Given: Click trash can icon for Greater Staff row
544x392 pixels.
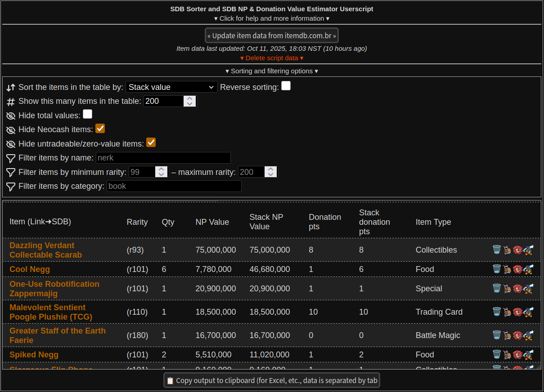Looking at the screenshot, I should (x=496, y=335).
